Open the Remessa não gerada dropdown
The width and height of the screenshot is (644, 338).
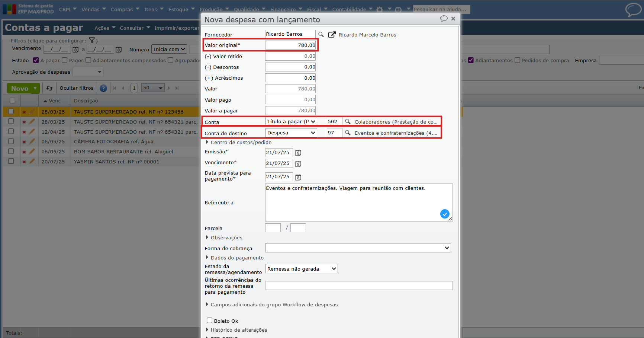point(302,269)
